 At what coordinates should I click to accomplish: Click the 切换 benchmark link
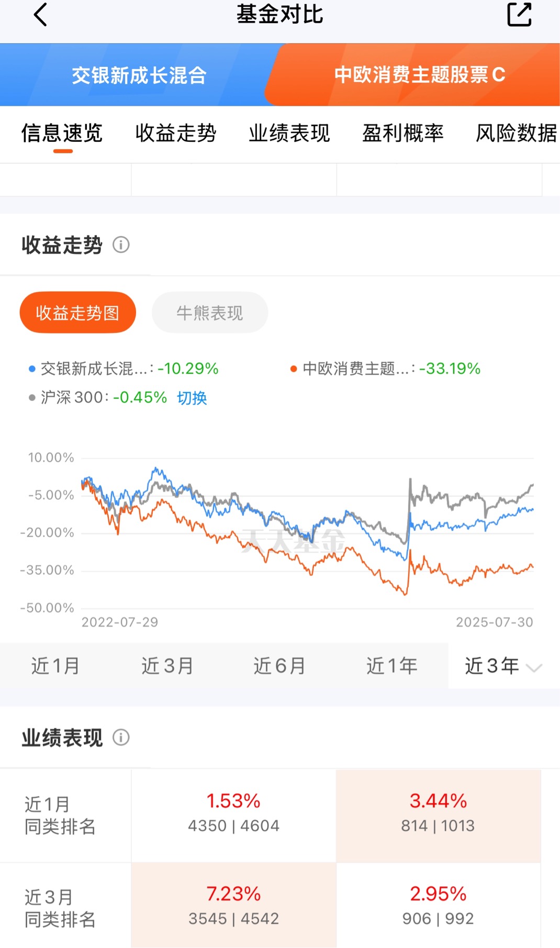pos(192,398)
